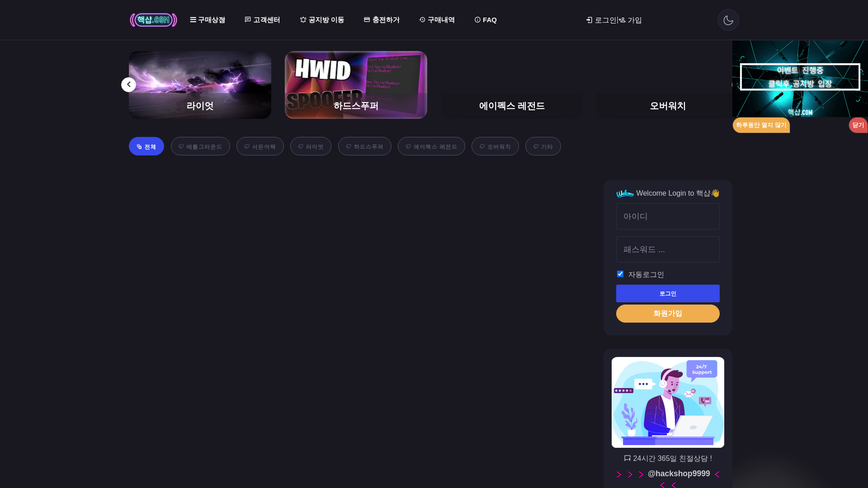Toggle dark mode moon icon

(728, 20)
